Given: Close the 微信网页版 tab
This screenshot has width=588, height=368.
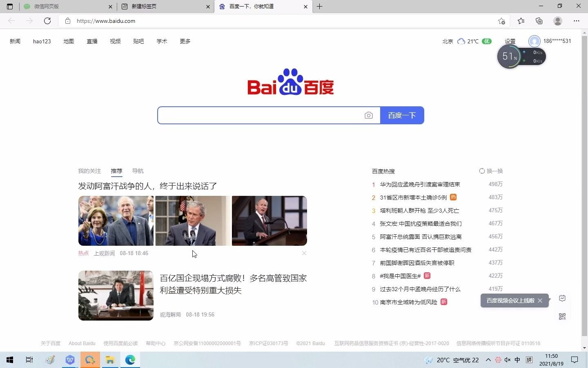Looking at the screenshot, I should [x=110, y=7].
